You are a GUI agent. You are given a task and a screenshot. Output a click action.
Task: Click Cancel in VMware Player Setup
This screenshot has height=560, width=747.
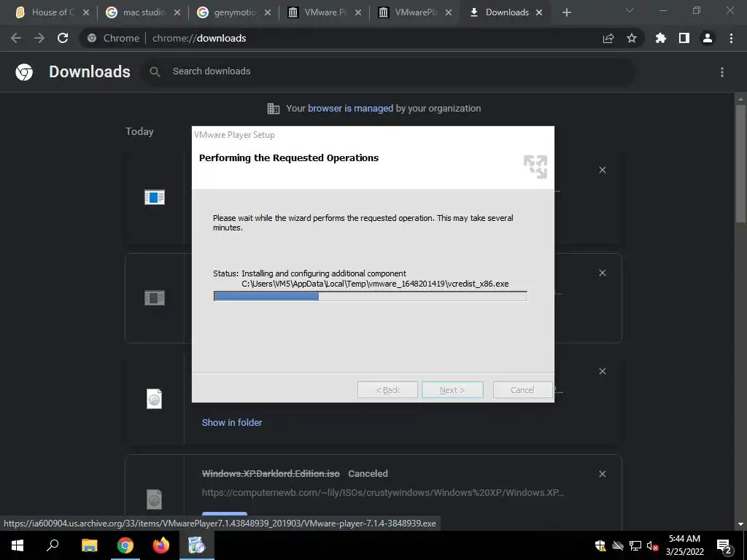pyautogui.click(x=522, y=390)
